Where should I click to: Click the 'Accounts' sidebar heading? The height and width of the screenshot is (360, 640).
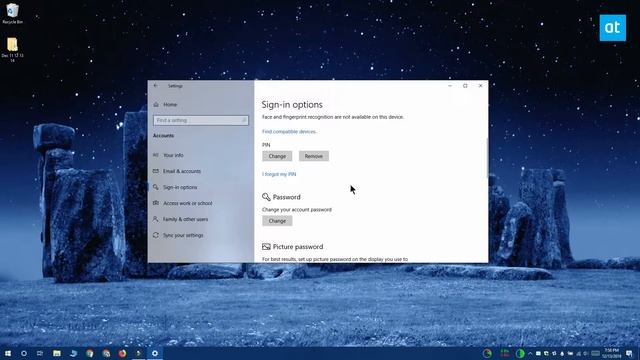[163, 136]
